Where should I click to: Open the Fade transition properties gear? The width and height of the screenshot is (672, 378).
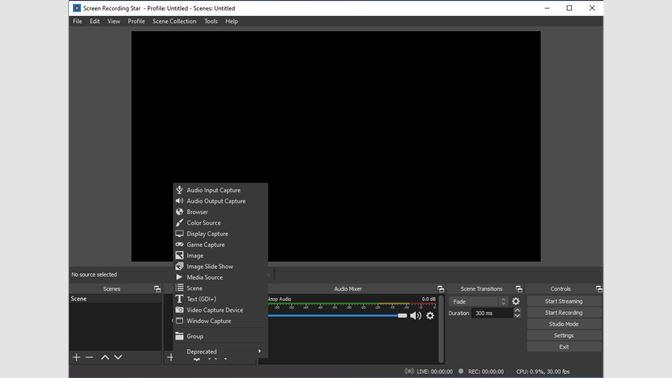point(516,301)
